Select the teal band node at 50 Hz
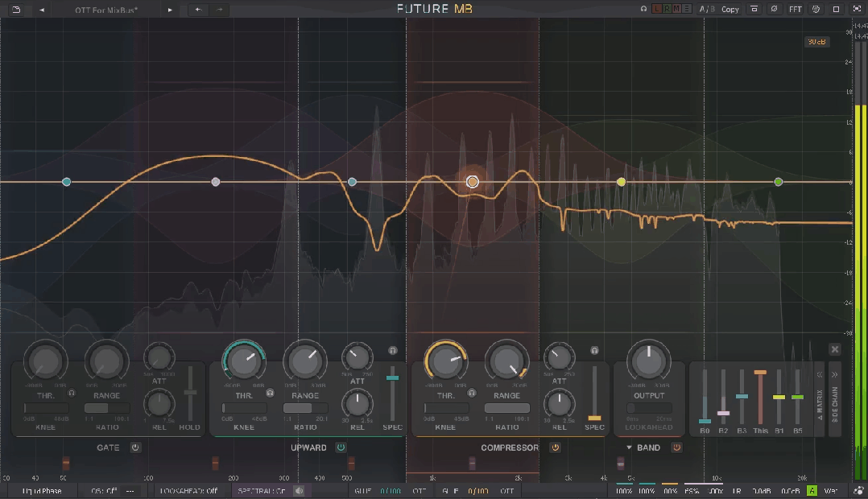 [x=66, y=182]
